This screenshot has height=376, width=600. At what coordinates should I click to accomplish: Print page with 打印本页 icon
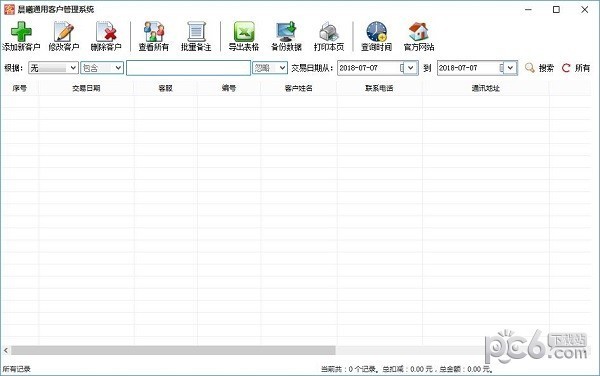pos(329,31)
